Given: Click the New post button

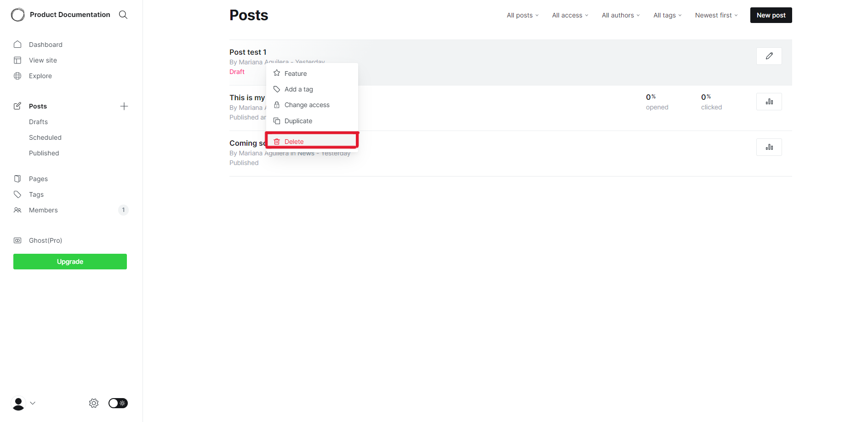Looking at the screenshot, I should [x=771, y=15].
